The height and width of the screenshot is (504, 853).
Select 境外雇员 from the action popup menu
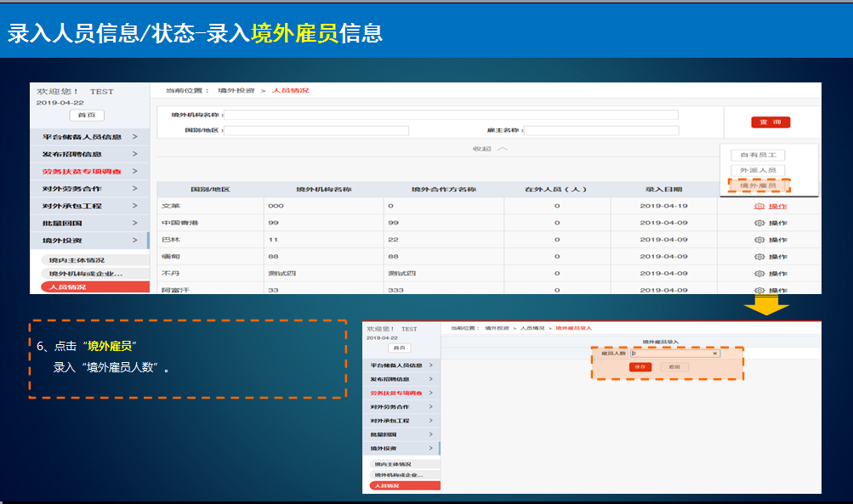(x=758, y=185)
